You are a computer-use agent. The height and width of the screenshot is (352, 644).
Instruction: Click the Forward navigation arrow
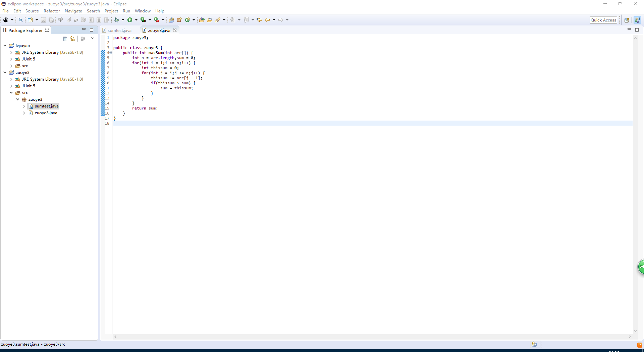(281, 20)
